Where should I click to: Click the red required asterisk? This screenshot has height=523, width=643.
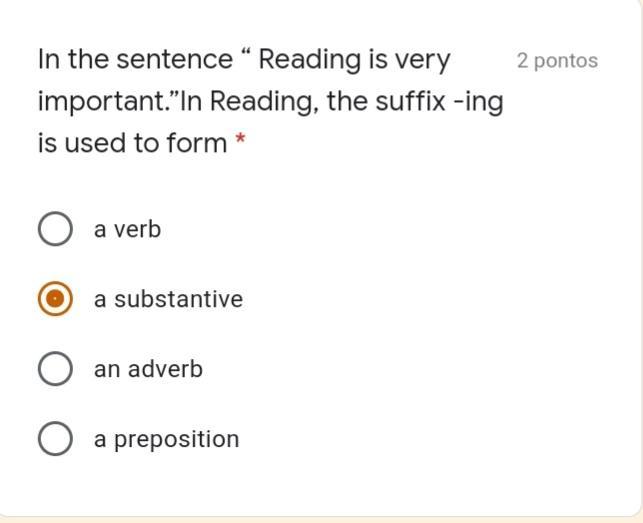(x=240, y=139)
